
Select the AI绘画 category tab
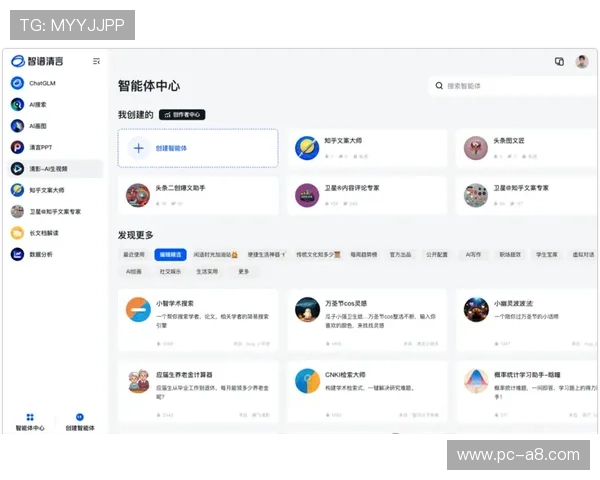[134, 271]
